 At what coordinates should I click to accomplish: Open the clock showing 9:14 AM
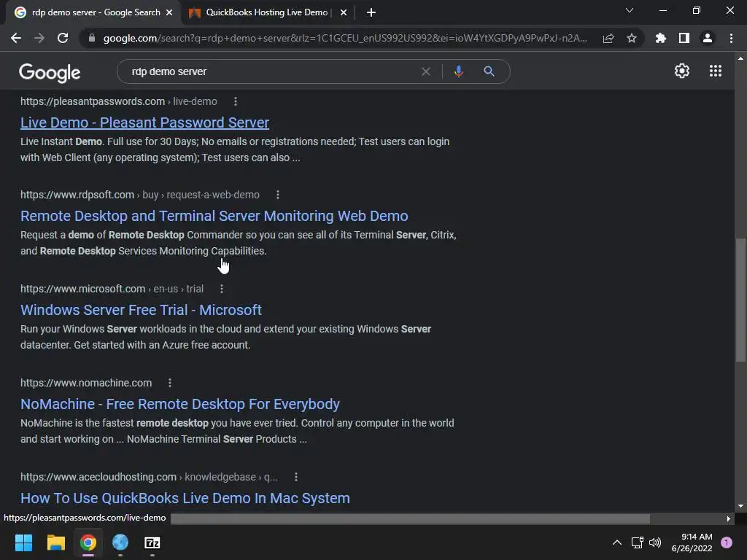692,542
